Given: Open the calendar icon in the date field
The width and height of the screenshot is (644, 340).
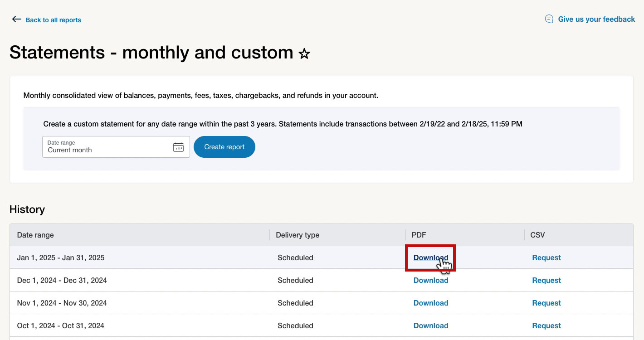Looking at the screenshot, I should pos(178,147).
